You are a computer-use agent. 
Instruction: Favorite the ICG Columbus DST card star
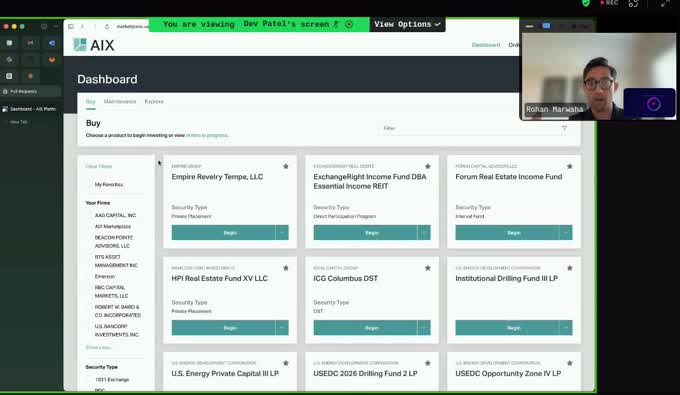pyautogui.click(x=428, y=268)
